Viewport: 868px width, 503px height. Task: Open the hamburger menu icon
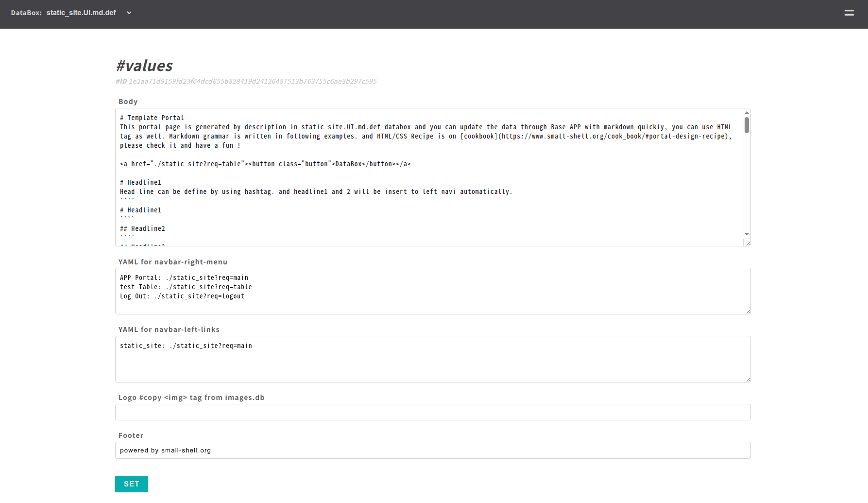pos(849,13)
